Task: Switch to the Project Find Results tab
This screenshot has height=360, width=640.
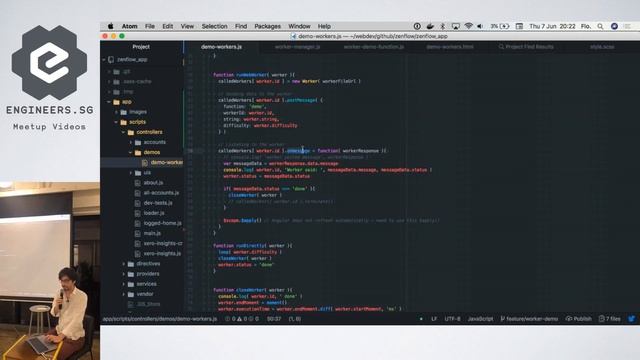Action: 526,47
